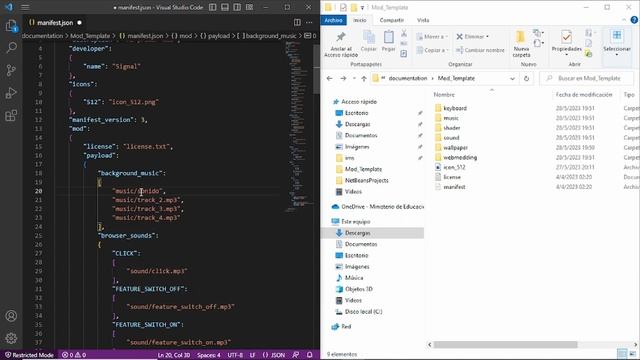Click Mod_Template breadcrumb in VS Code

90,36
